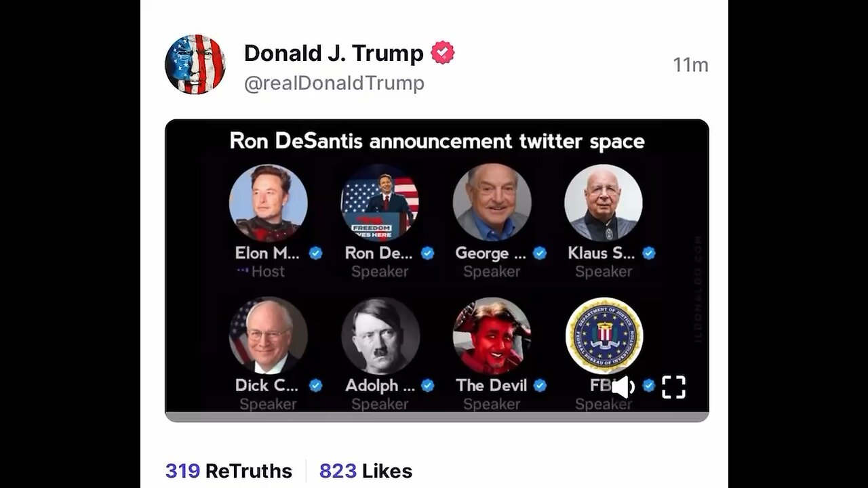
Task: Click the avatar labeled Klaus S...
Action: [x=604, y=203]
